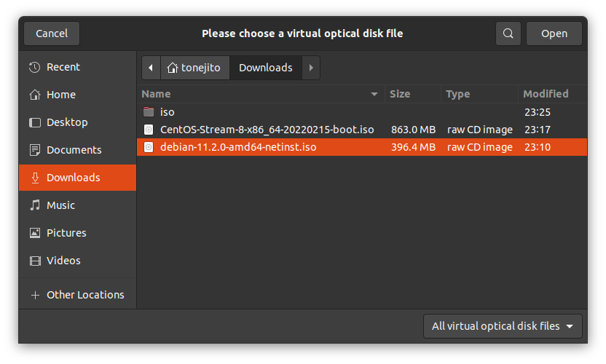Viewport: 606px width, 364px height.
Task: Click the Pictures icon in sidebar
Action: 34,233
